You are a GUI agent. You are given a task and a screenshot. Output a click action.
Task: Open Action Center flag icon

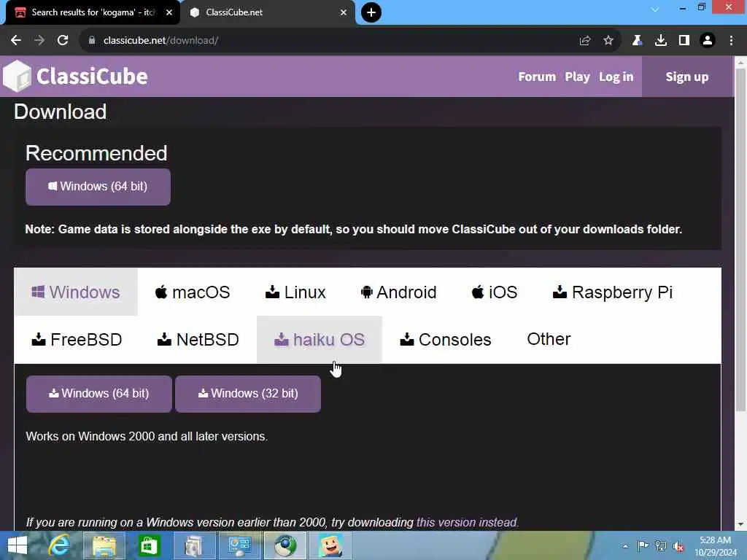tap(643, 545)
